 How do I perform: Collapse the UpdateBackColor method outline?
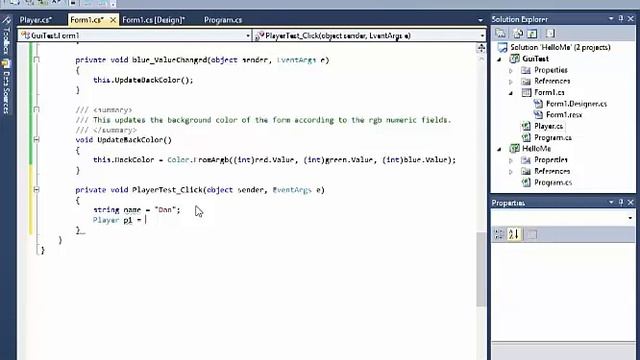pyautogui.click(x=36, y=140)
